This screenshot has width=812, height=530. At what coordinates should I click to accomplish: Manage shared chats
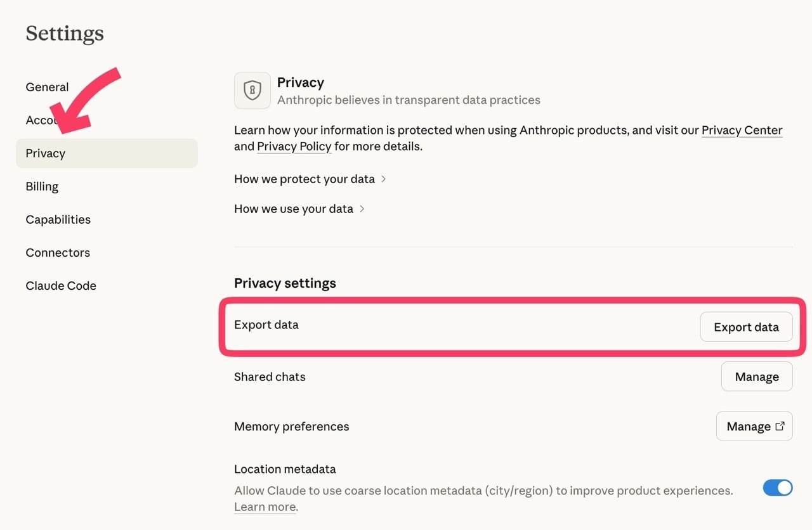pyautogui.click(x=756, y=377)
